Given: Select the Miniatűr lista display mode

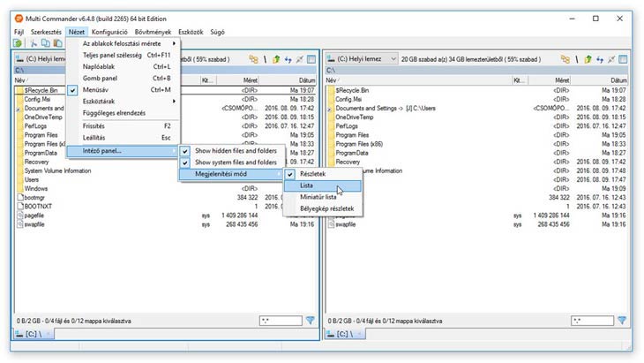Looking at the screenshot, I should pyautogui.click(x=323, y=197).
